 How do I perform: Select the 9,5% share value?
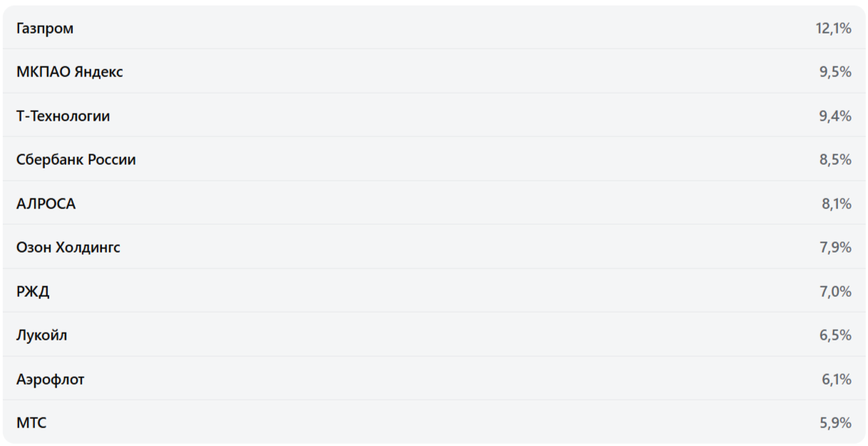point(835,72)
